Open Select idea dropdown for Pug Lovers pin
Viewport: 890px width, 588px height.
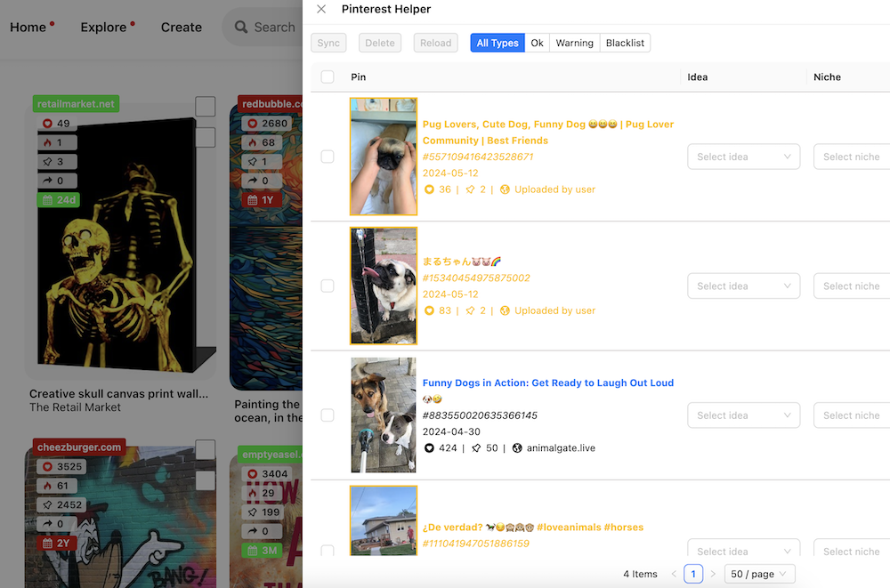coord(743,157)
